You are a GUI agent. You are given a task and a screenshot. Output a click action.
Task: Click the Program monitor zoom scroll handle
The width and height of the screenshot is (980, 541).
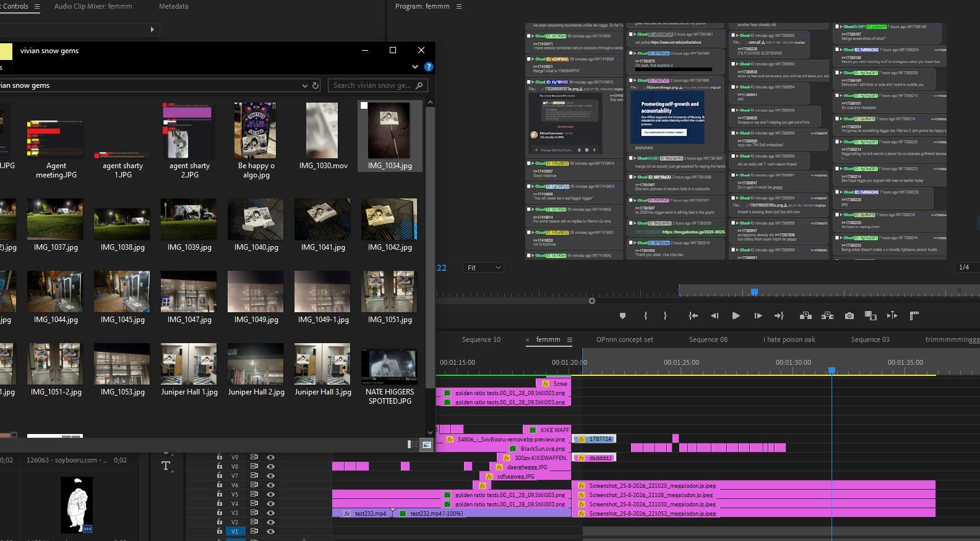[592, 301]
